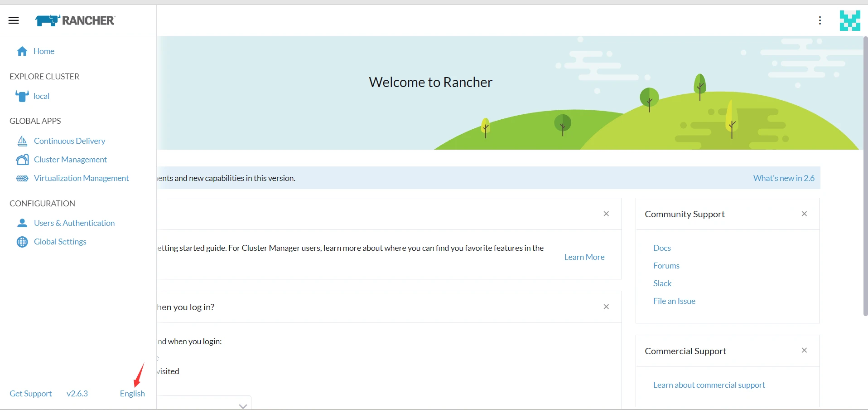Close the Community Support panel
Image resolution: width=868 pixels, height=410 pixels.
804,214
